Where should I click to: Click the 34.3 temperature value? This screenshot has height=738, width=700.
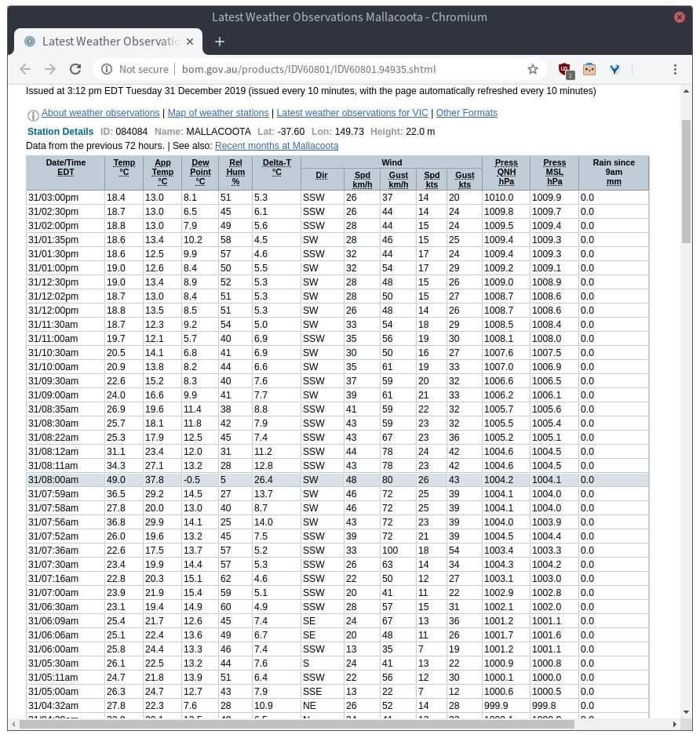116,466
